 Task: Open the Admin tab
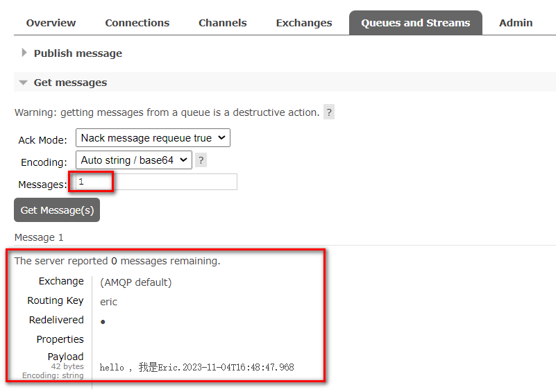point(516,23)
